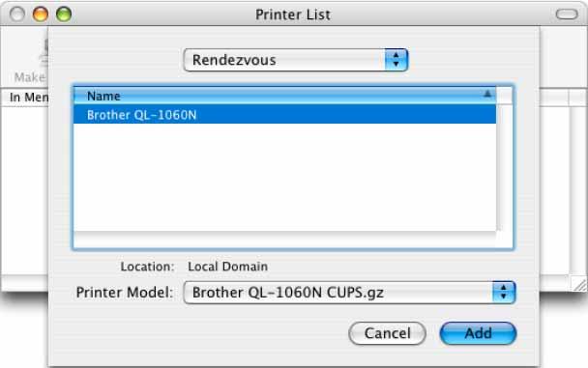Viewport: 588px width, 368px height.
Task: Click the orange minimize window button
Action: tap(41, 14)
